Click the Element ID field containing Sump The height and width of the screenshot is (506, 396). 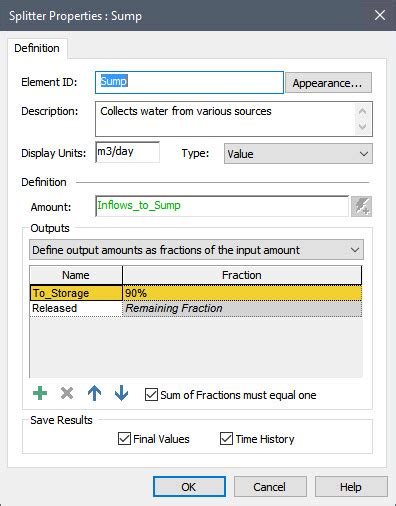189,82
